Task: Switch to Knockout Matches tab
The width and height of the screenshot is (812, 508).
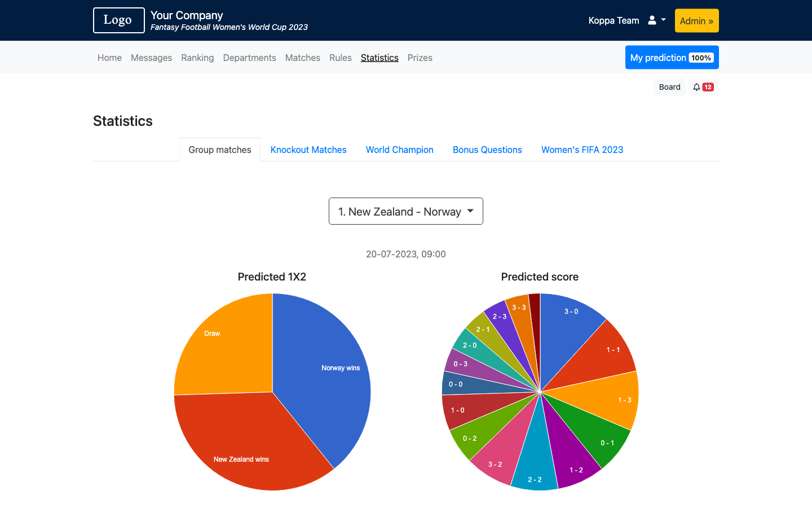Action: [308, 150]
